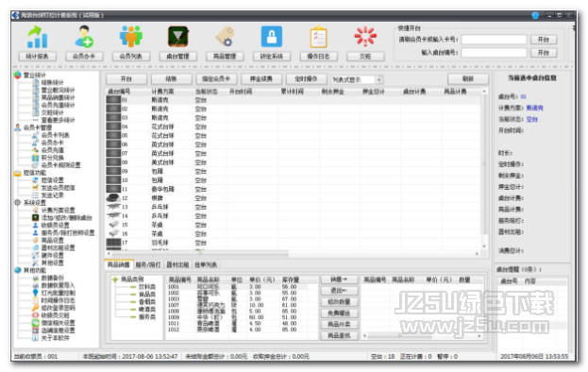Click the 锁定系统 padlock icon

coord(272,37)
